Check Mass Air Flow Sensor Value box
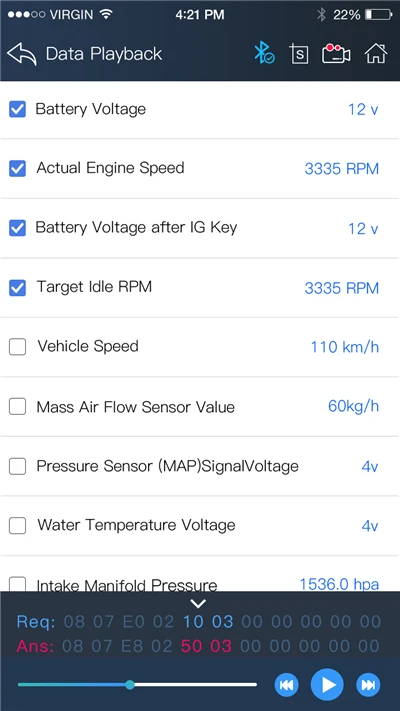Image resolution: width=400 pixels, height=711 pixels. coord(18,407)
